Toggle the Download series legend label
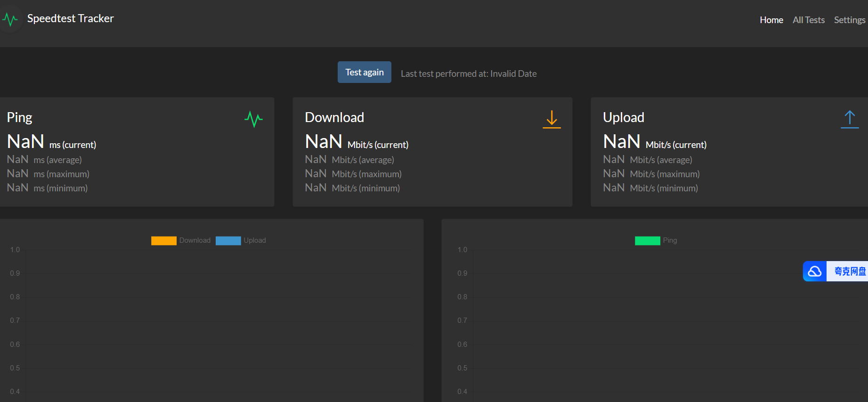Image resolution: width=868 pixels, height=402 pixels. tap(195, 240)
